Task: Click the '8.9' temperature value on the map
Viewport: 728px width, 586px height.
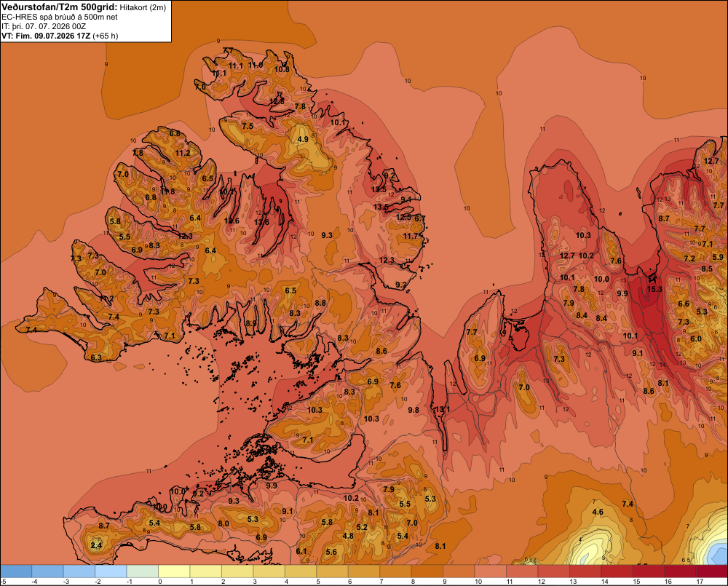Action: [251, 323]
